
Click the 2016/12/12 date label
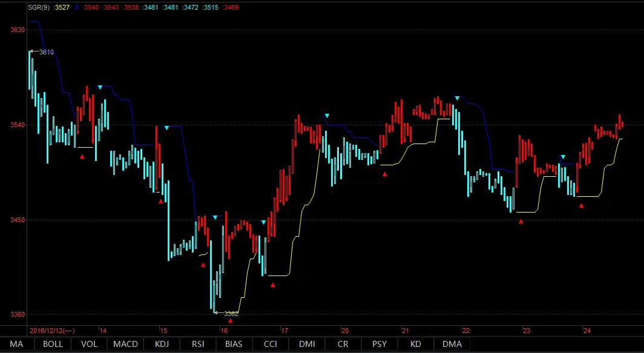coord(52,331)
